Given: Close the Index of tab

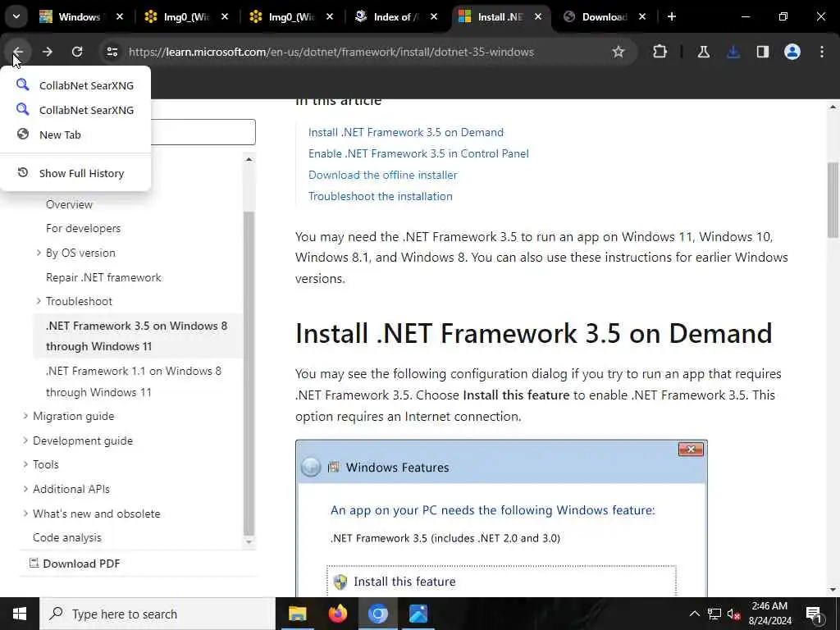Looking at the screenshot, I should [x=433, y=17].
